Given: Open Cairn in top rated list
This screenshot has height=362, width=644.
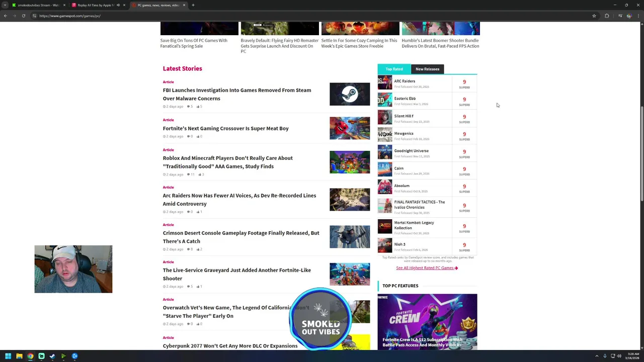Looking at the screenshot, I should coord(398,168).
